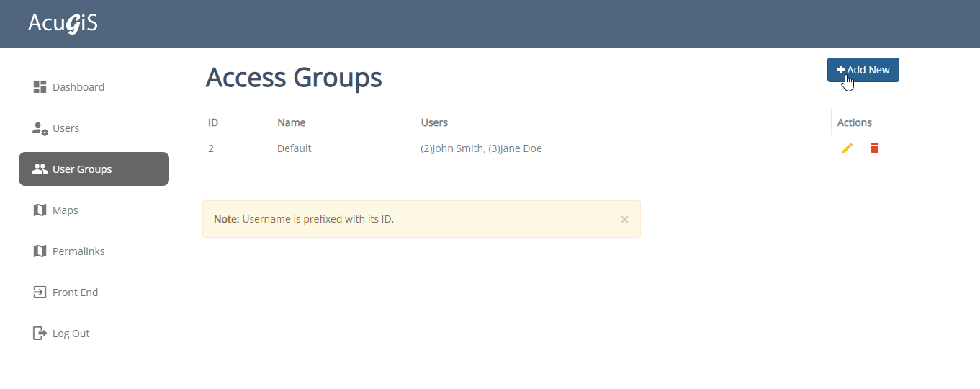Dismiss the username ID note alert
This screenshot has width=980, height=389.
click(624, 219)
